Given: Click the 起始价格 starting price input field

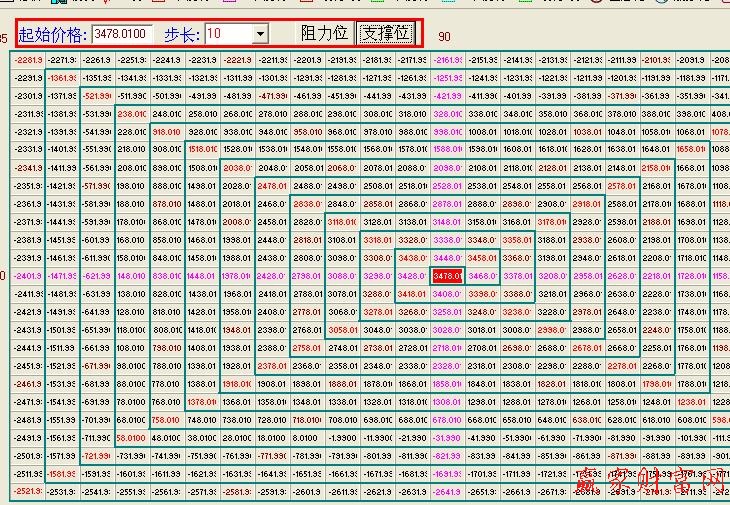Looking at the screenshot, I should [x=122, y=34].
